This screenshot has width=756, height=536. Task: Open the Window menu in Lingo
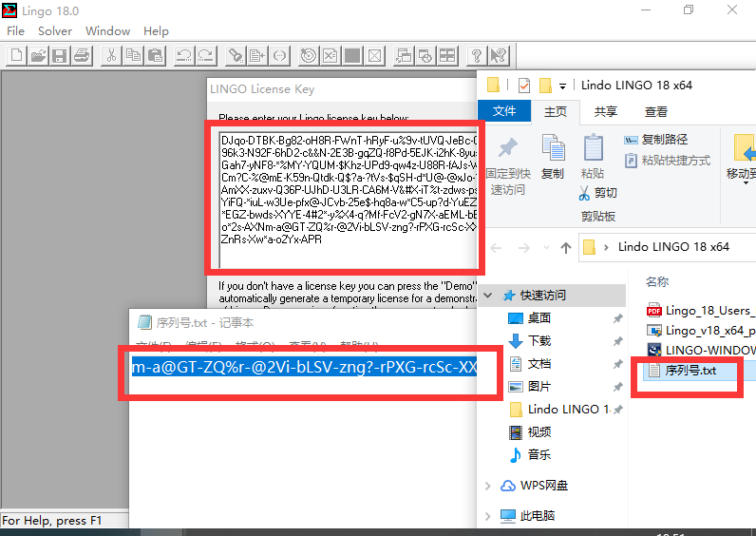click(x=107, y=30)
